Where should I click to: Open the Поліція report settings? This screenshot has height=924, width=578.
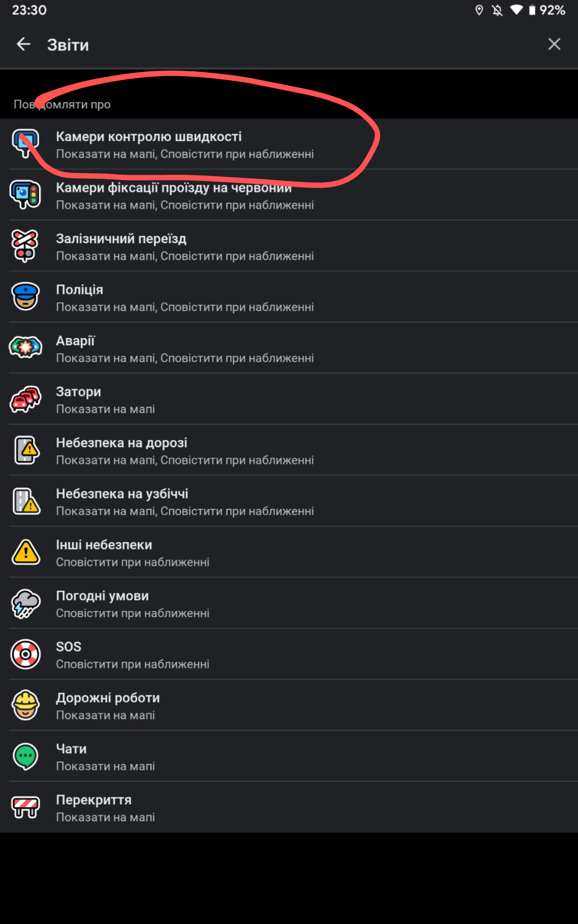[185, 298]
